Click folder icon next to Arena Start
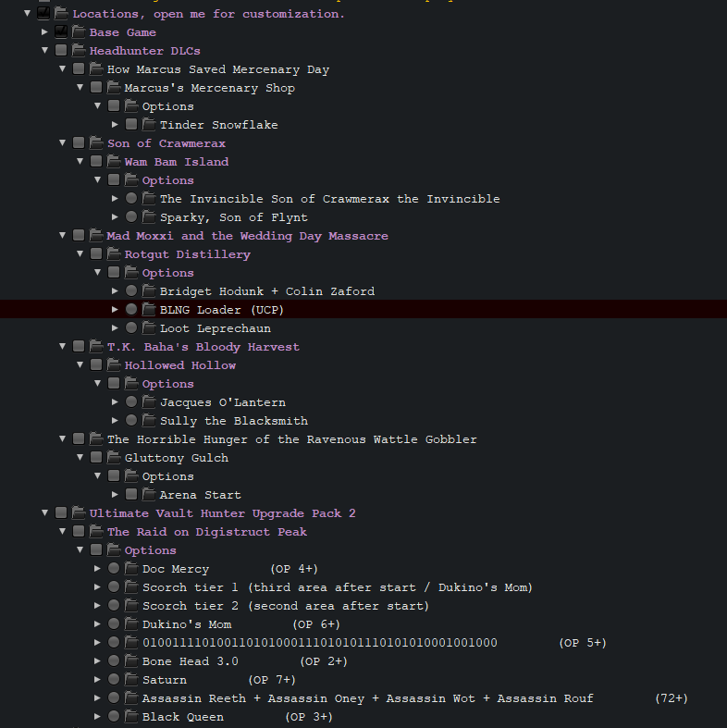Image resolution: width=727 pixels, height=728 pixels. [x=149, y=495]
